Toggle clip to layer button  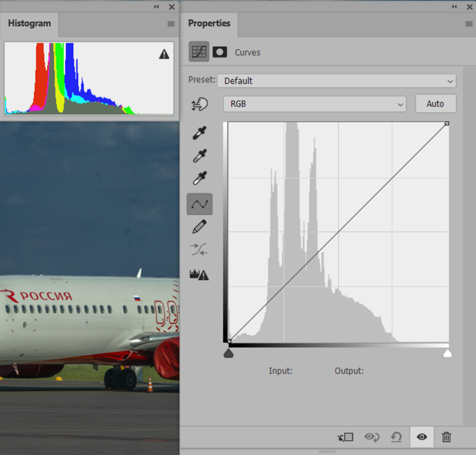[346, 437]
